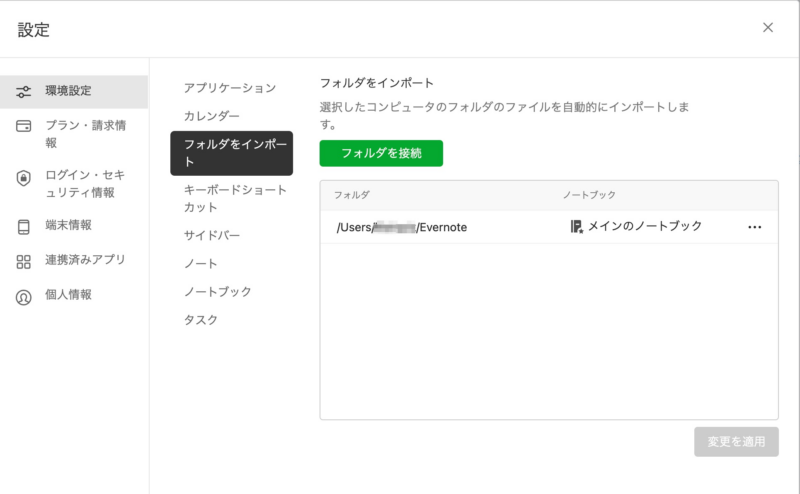Click the card icon for プラン・請求情報
The image size is (800, 494).
24,126
